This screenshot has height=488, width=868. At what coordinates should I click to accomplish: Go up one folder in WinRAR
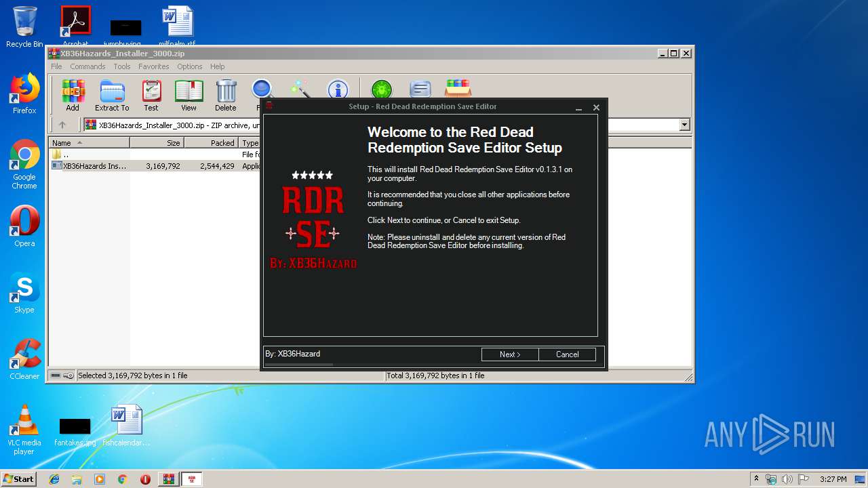(x=62, y=125)
